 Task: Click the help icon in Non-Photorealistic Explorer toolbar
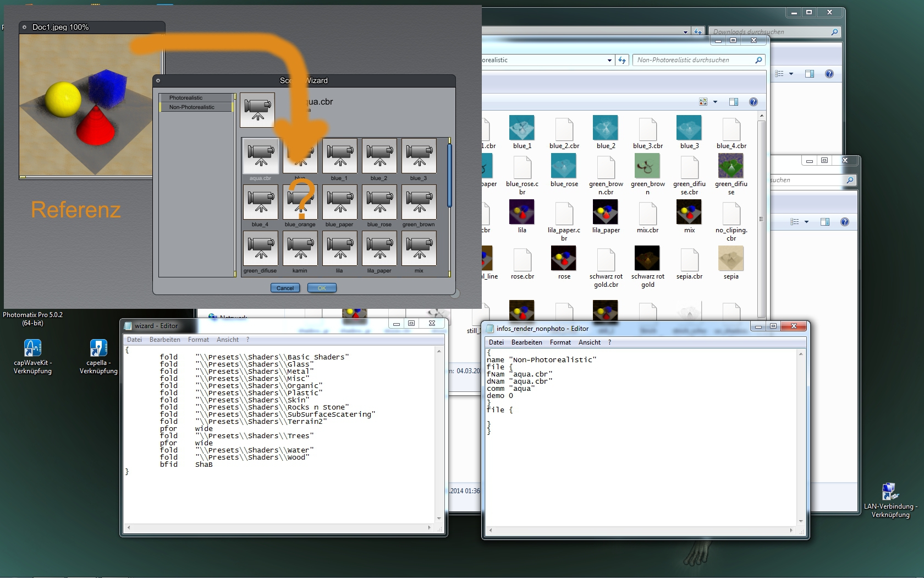[x=754, y=102]
